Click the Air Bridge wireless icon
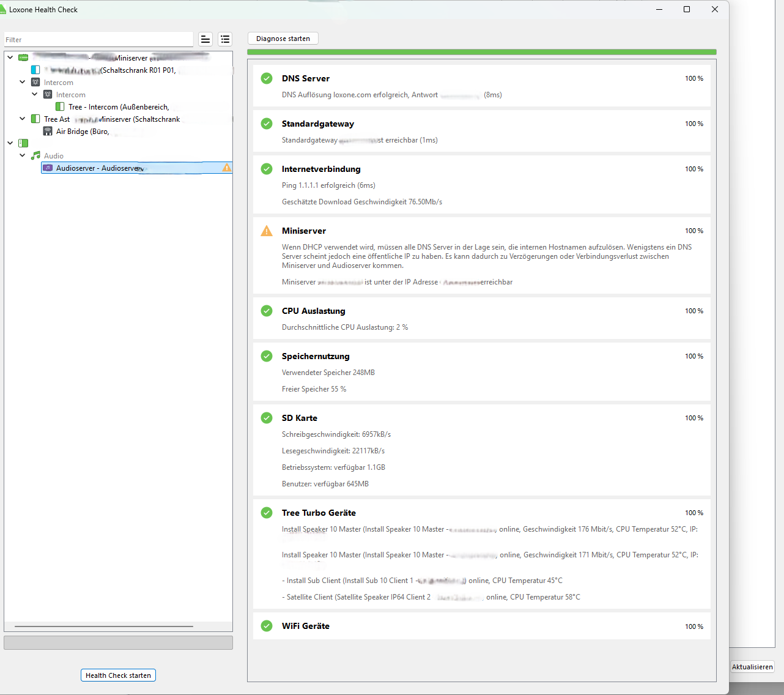 [x=48, y=131]
